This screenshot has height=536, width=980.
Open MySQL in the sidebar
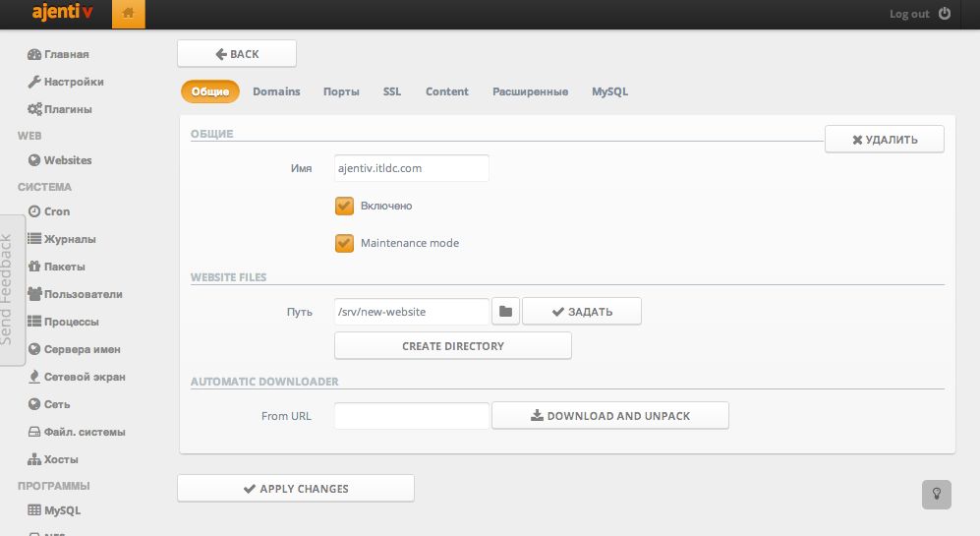coord(54,510)
